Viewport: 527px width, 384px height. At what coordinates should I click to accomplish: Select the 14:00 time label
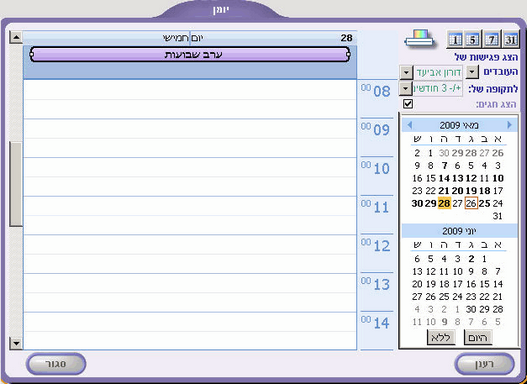(376, 323)
